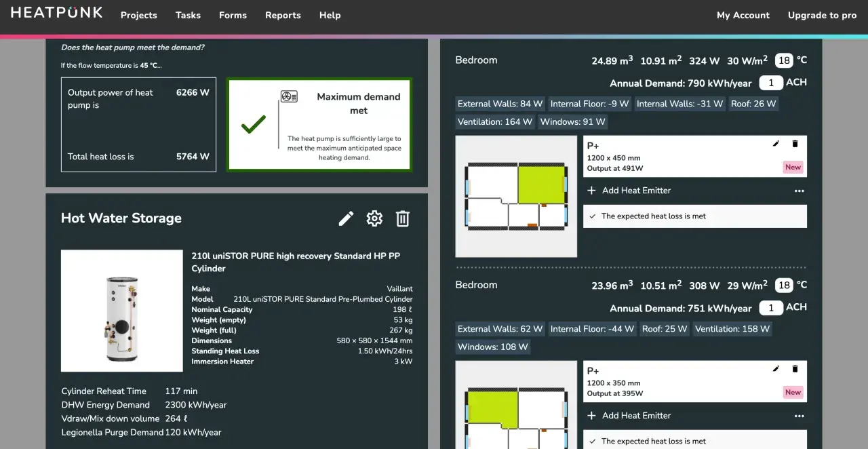Open floor plan thumbnail of 324 W bedroom
868x449 pixels.
(x=516, y=196)
